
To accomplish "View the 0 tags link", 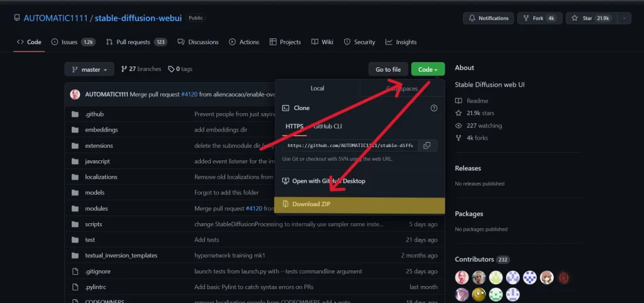I will tap(180, 69).
